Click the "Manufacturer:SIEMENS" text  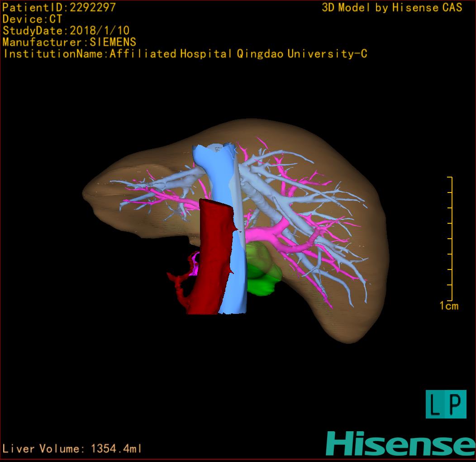(69, 42)
